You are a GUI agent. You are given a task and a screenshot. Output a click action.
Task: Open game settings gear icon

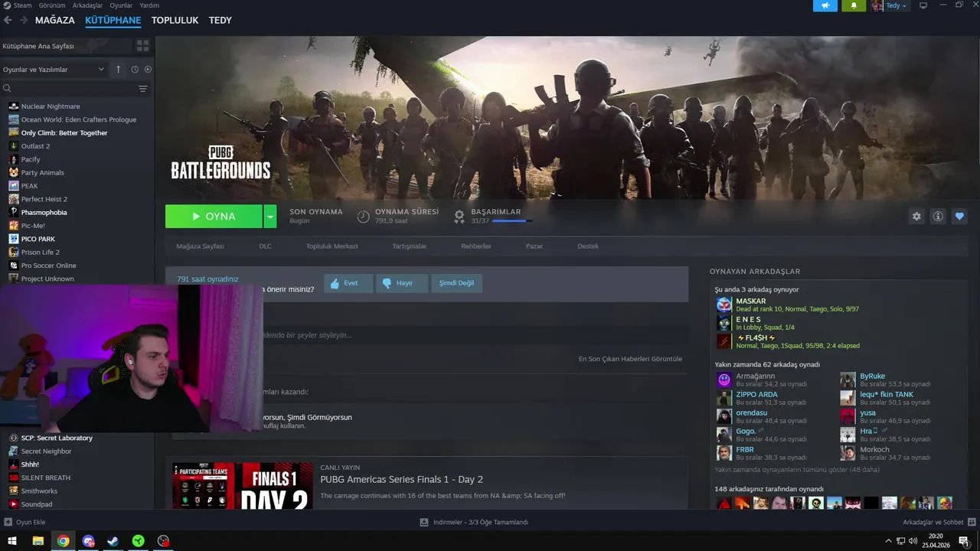(x=916, y=217)
